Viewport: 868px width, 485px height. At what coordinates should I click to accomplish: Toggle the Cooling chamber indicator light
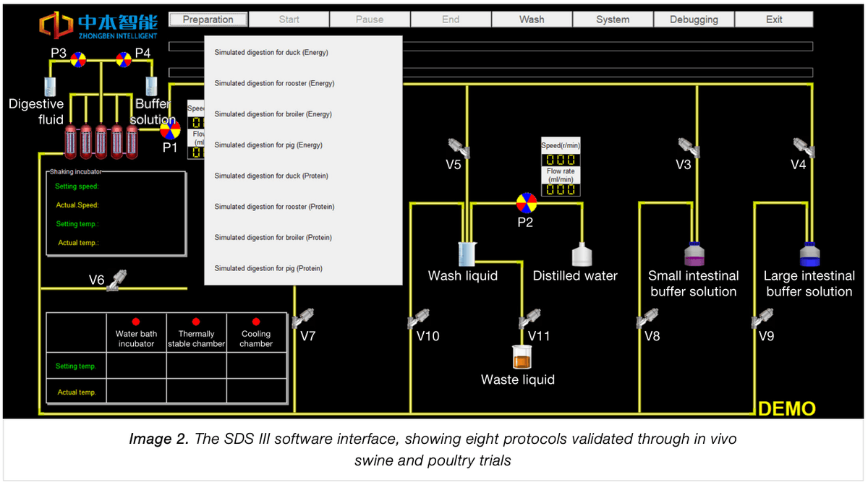(255, 322)
